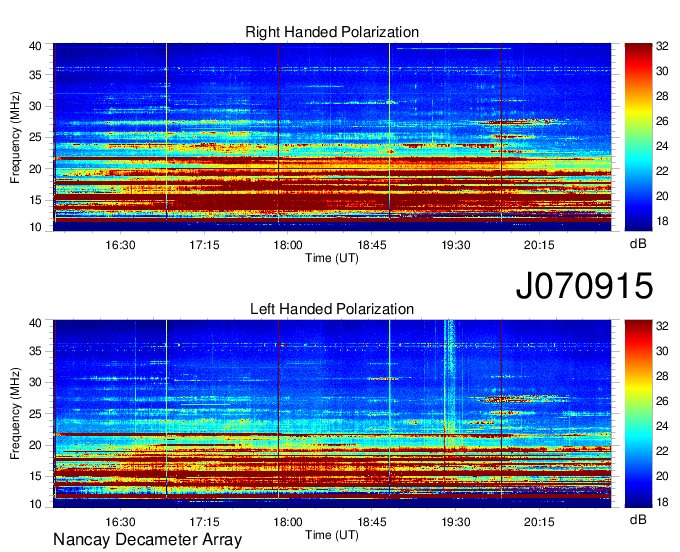Click "Frequency (MHz)" axis label of Left Handed plot

[x=15, y=414]
